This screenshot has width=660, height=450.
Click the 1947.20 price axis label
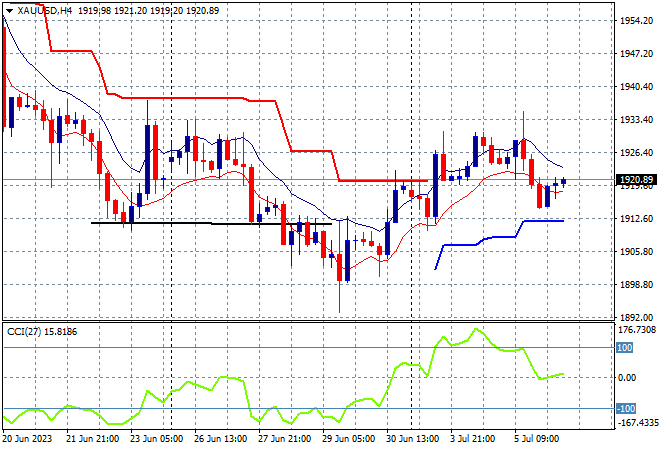[636, 53]
